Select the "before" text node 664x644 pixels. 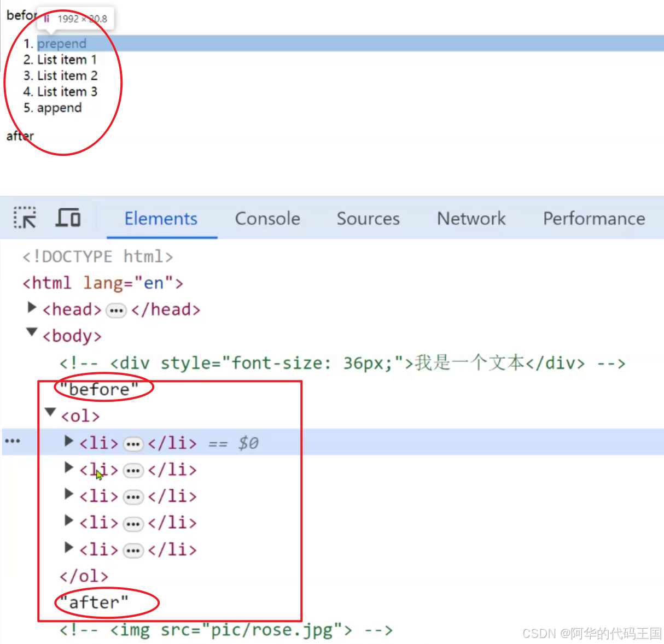coord(99,389)
